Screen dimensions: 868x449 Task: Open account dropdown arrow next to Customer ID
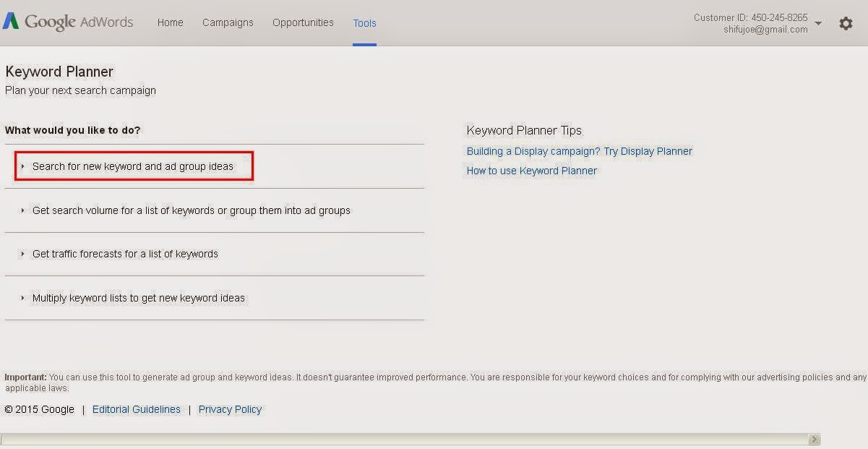point(818,24)
